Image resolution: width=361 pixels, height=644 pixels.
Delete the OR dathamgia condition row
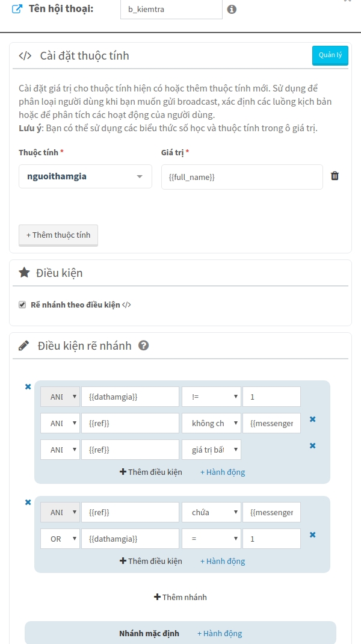(312, 534)
